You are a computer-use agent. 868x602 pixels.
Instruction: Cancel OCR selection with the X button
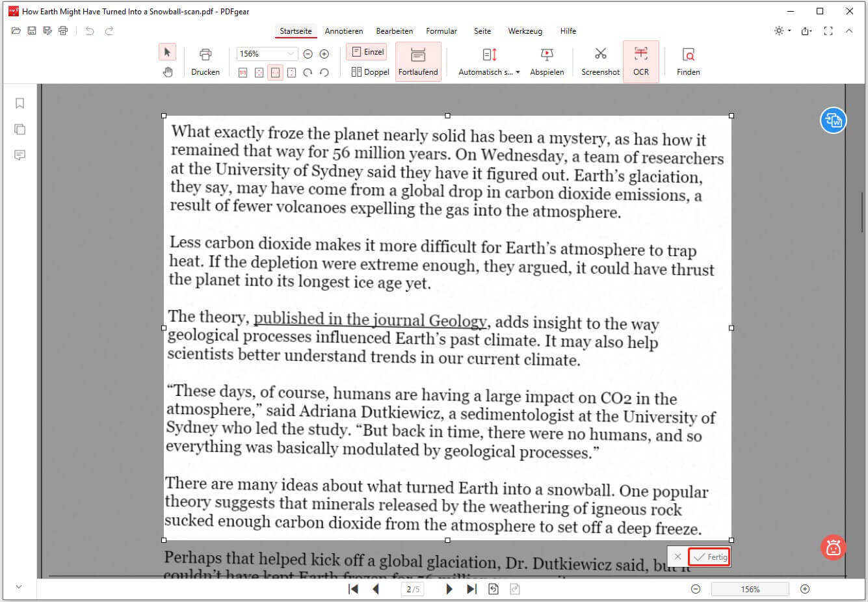coord(677,557)
